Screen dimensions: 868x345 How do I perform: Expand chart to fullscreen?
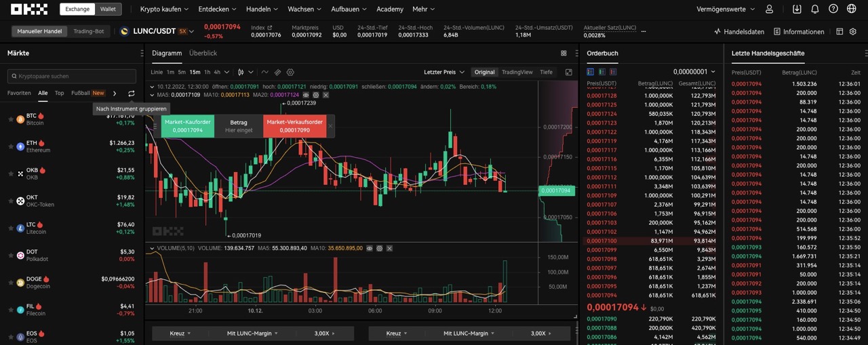pos(569,72)
